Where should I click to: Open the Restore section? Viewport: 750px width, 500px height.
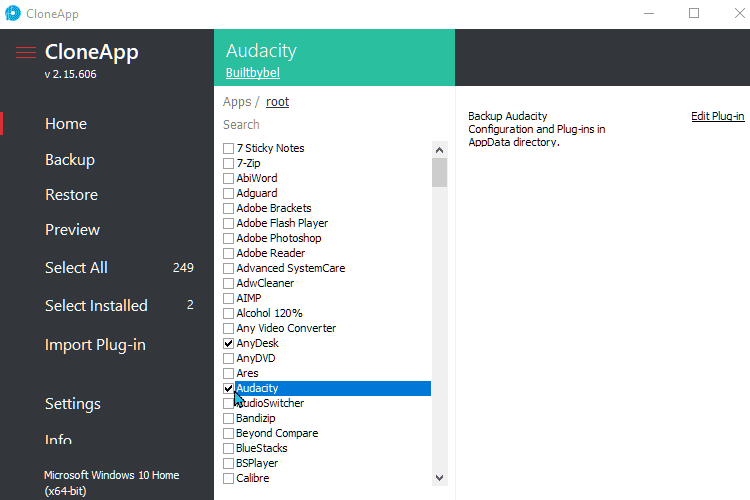pyautogui.click(x=71, y=195)
